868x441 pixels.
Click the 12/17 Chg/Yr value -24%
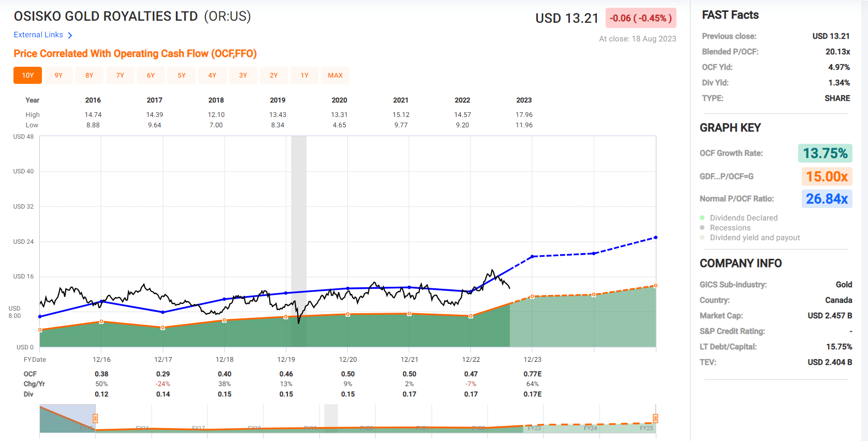[x=163, y=384]
